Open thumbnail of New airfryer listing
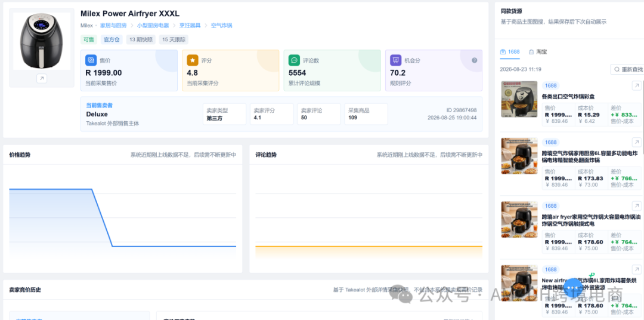Image resolution: width=644 pixels, height=320 pixels. pos(519,283)
